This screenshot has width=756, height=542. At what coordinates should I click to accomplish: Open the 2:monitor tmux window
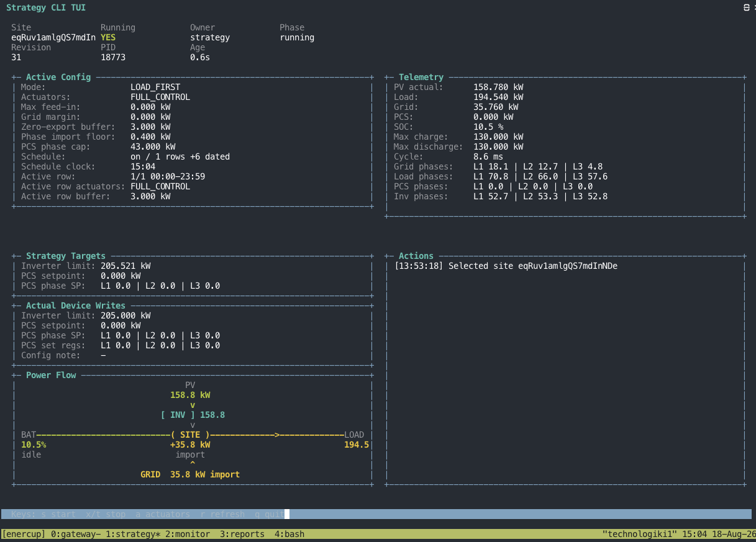(x=188, y=534)
